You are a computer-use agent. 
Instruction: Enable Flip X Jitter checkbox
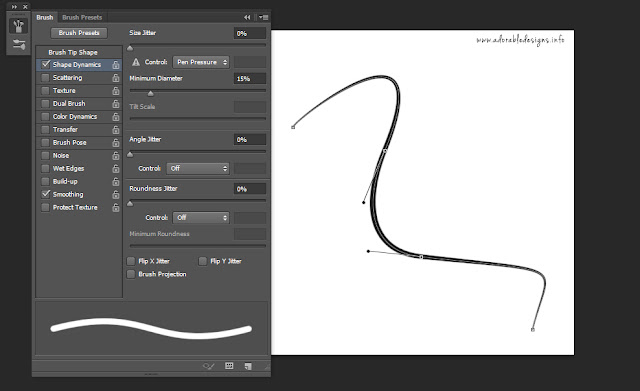131,261
